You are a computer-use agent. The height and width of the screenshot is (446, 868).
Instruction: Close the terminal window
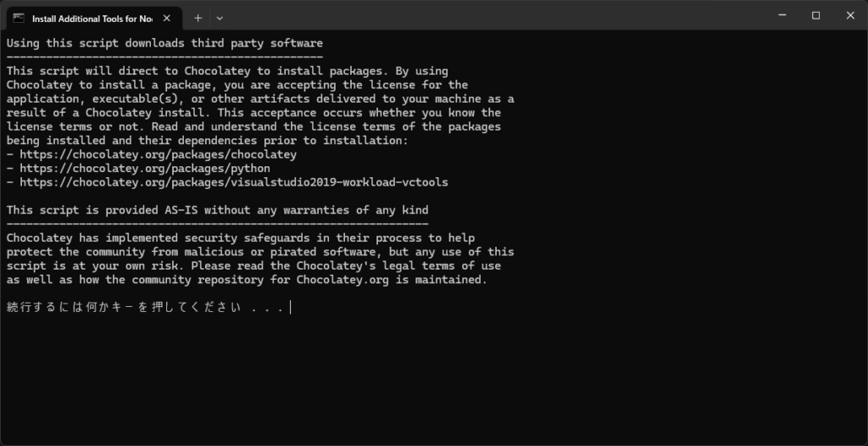pos(850,15)
